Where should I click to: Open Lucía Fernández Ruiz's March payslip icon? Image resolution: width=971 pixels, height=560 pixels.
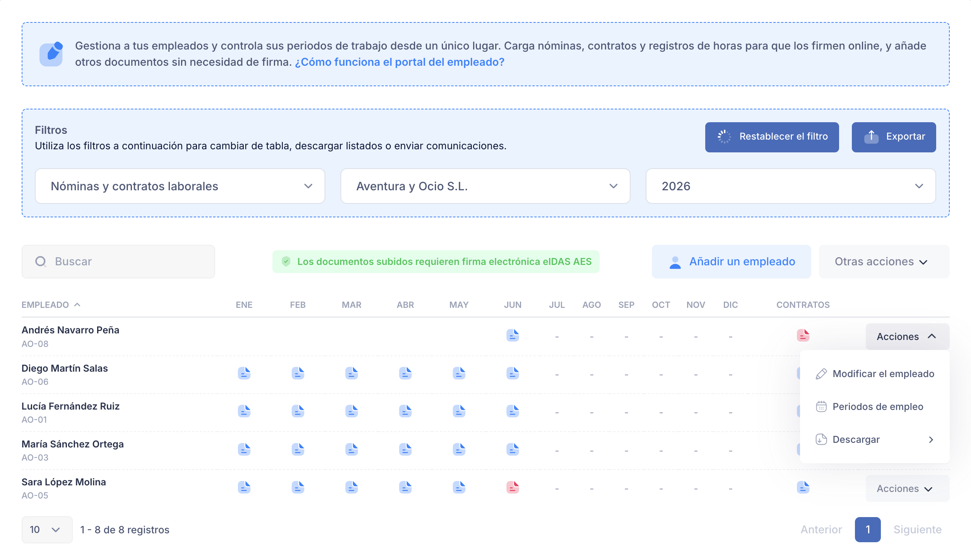click(x=352, y=411)
